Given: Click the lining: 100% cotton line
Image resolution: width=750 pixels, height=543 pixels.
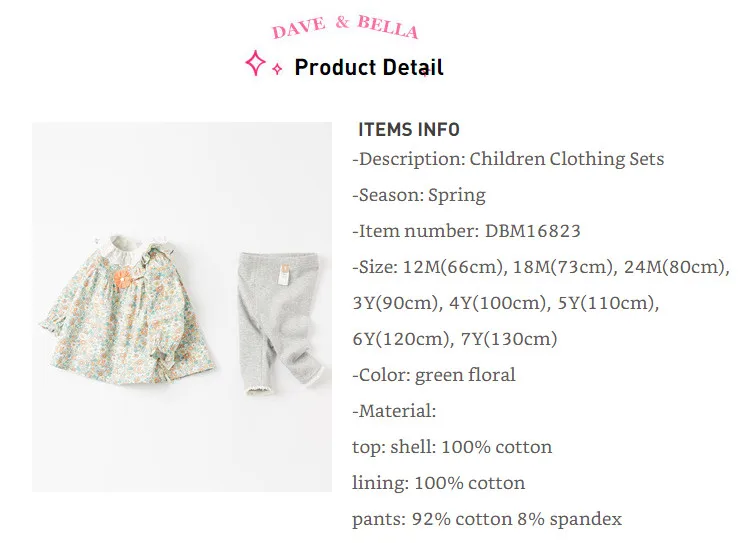Looking at the screenshot, I should click(x=439, y=483).
